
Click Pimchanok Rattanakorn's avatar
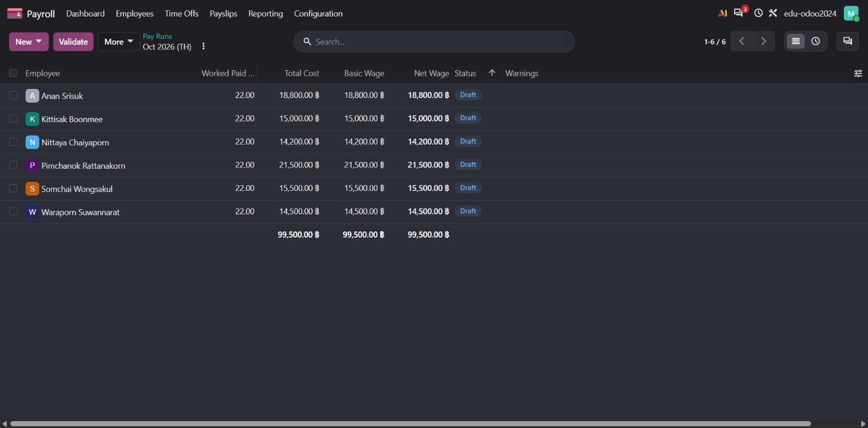(32, 165)
